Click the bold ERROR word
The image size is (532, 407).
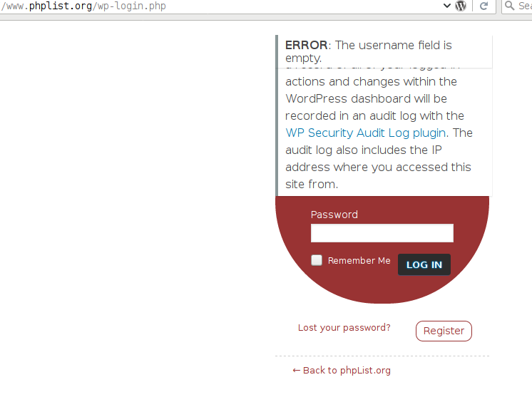[x=307, y=45]
